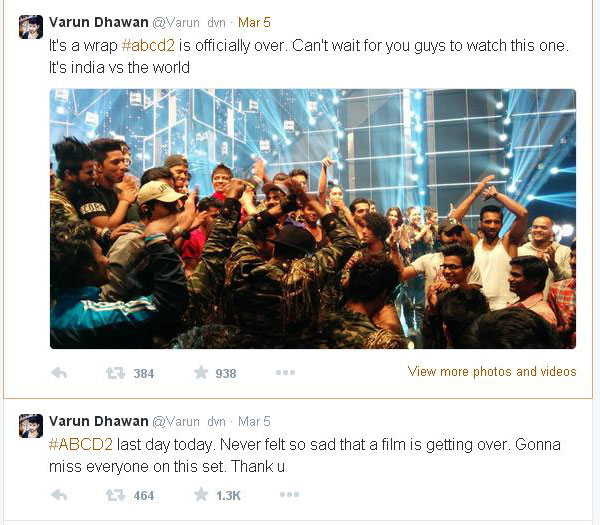
Task: Click the #abcd2 hashtag link
Action: pos(148,46)
